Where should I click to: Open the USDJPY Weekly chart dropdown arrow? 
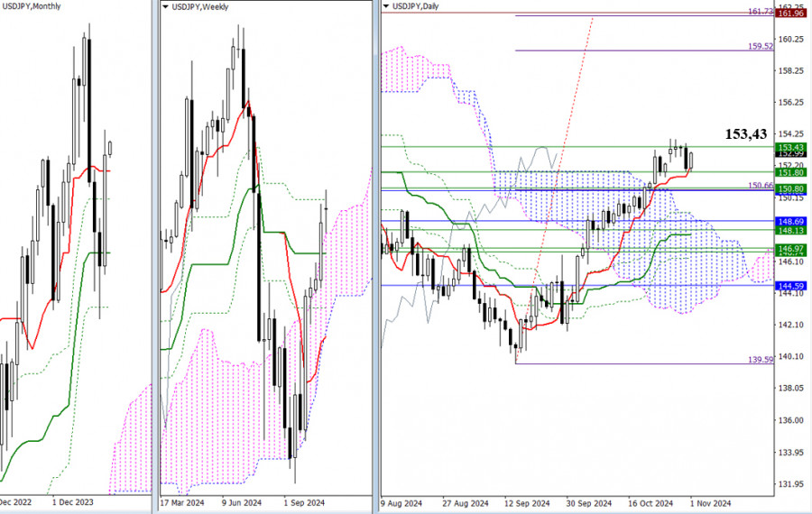coord(166,7)
